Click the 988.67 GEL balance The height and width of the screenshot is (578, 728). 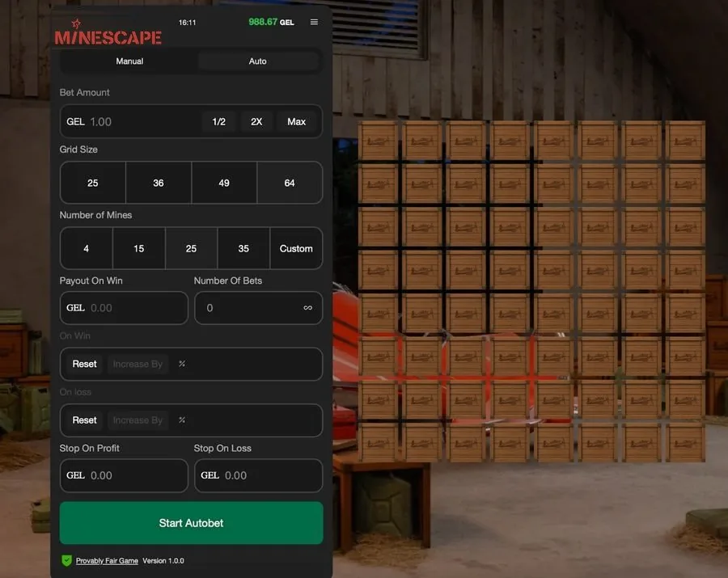click(x=271, y=22)
